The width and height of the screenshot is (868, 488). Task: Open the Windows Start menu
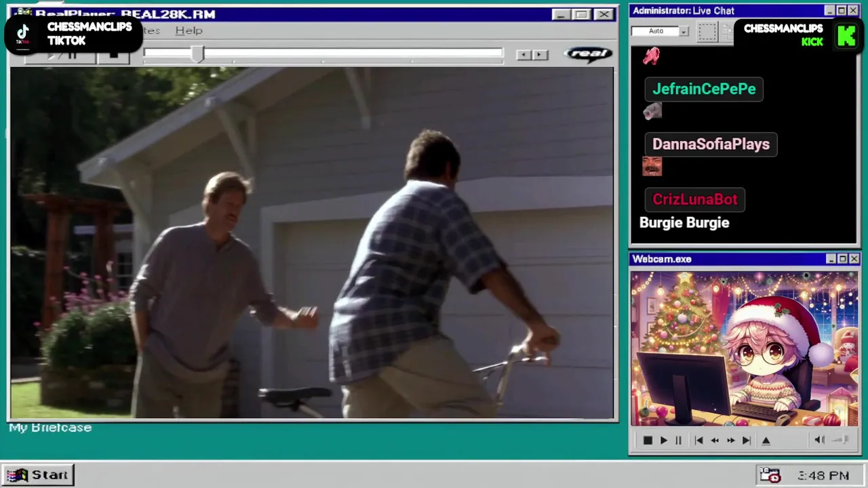tap(38, 475)
